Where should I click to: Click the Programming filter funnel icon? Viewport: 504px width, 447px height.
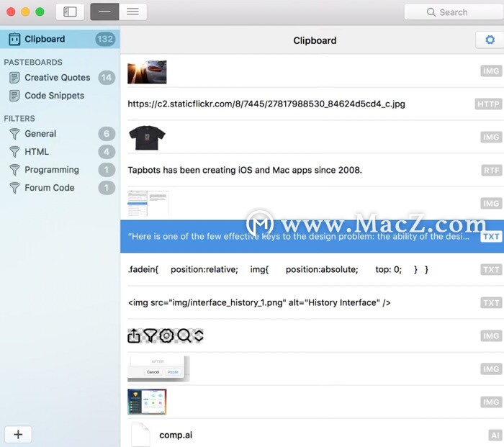click(14, 170)
